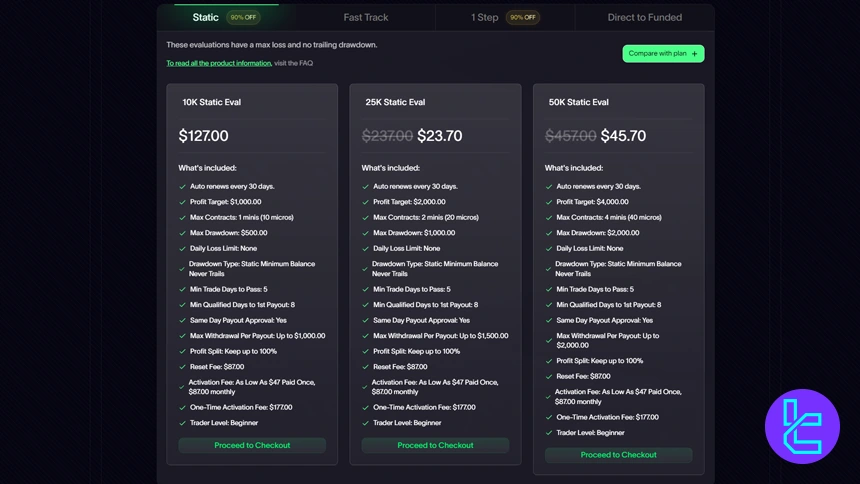Select the 1 Step tab
This screenshot has width=860, height=484.
coord(487,17)
